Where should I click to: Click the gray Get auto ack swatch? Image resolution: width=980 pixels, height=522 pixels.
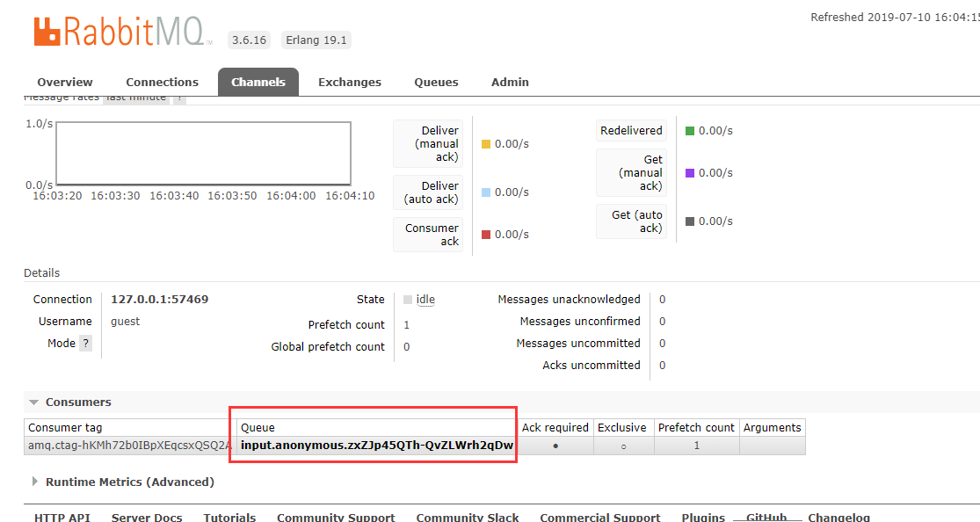(x=690, y=221)
